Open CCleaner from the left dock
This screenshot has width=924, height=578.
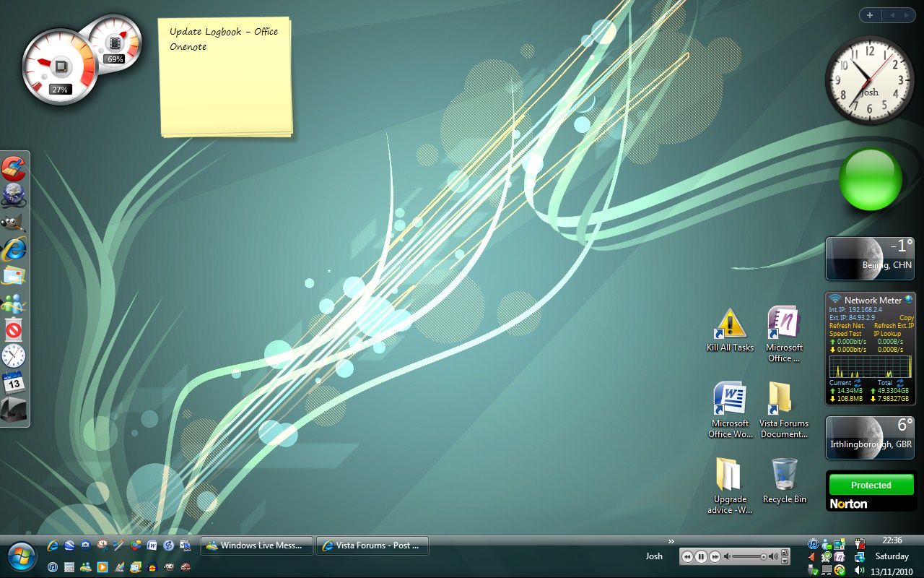point(14,168)
